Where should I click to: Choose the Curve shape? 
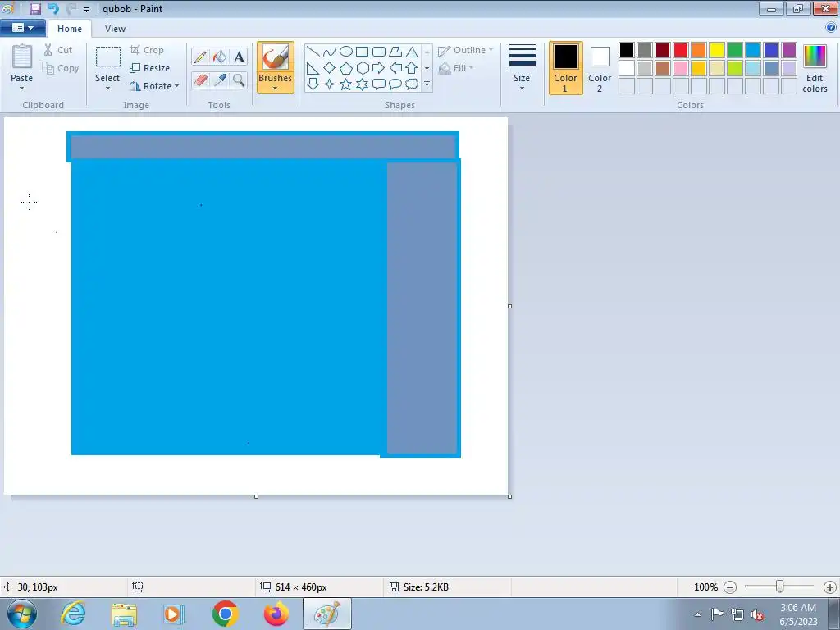330,52
